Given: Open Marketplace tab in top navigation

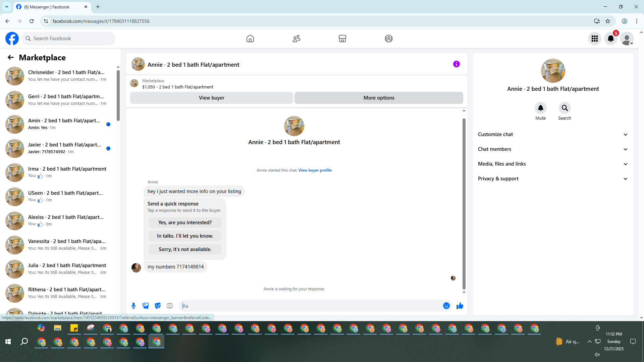Looking at the screenshot, I should coord(342,39).
